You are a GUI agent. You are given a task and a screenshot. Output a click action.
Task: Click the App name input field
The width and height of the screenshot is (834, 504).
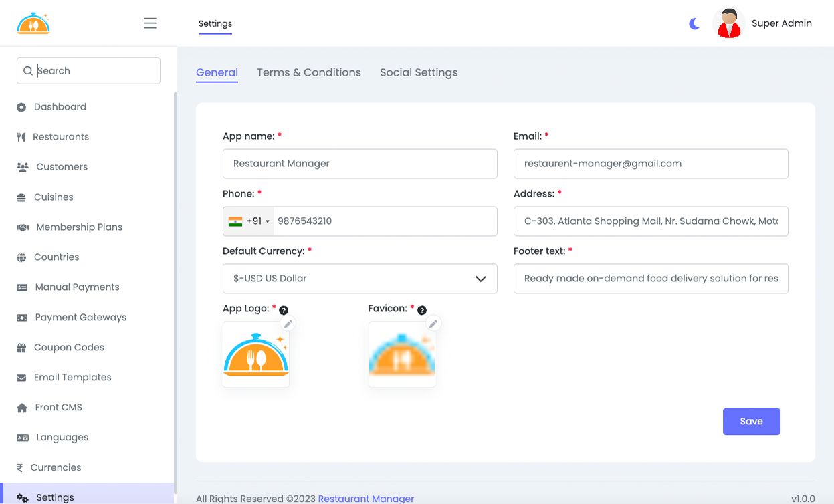[x=360, y=164]
